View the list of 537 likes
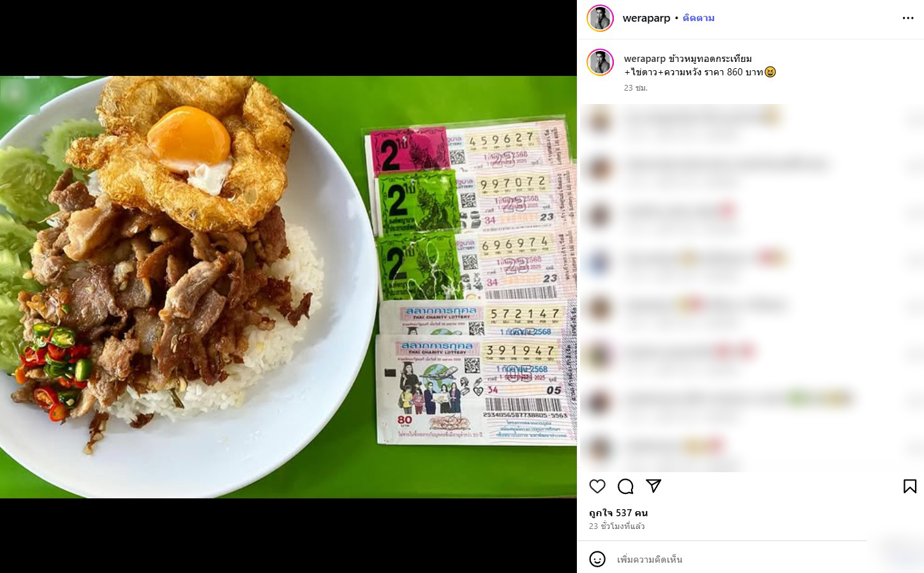This screenshot has width=924, height=573. tap(618, 512)
